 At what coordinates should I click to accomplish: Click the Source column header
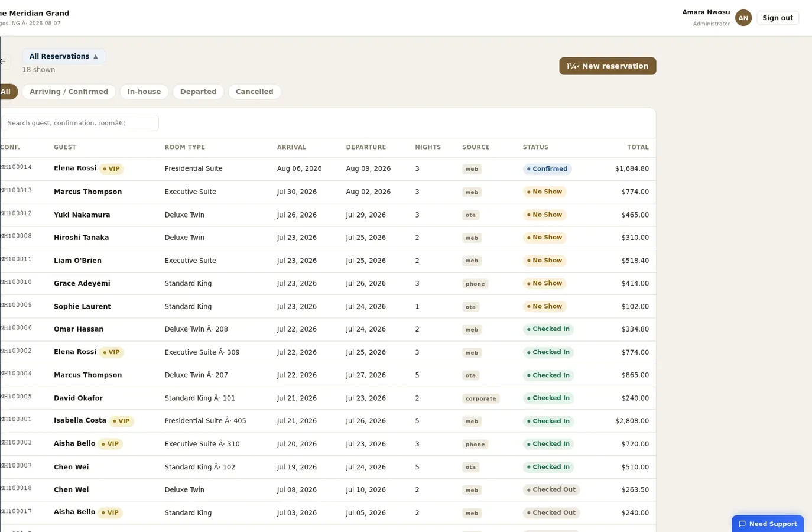tap(476, 147)
